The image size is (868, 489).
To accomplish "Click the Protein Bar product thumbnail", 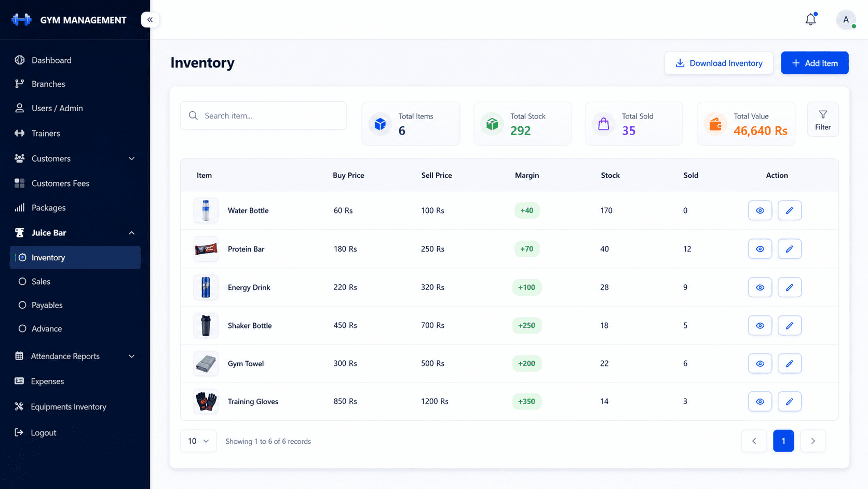I will click(206, 249).
